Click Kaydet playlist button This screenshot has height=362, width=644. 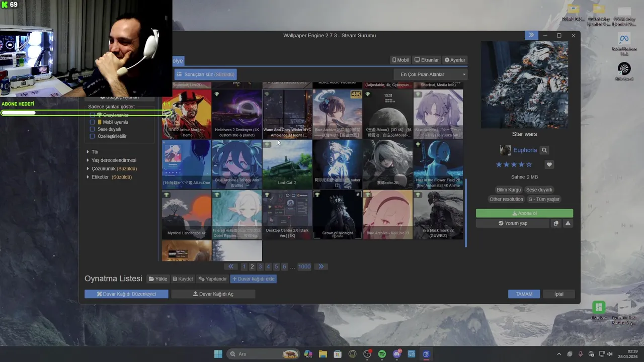pos(183,279)
